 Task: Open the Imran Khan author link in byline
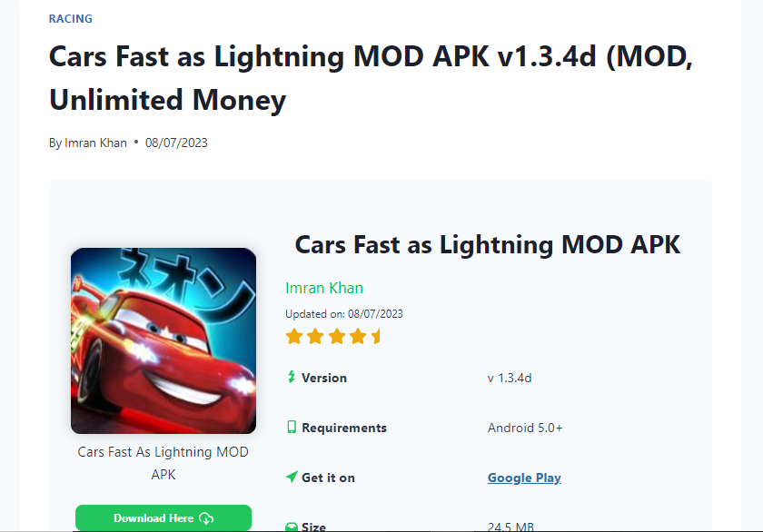coord(95,143)
